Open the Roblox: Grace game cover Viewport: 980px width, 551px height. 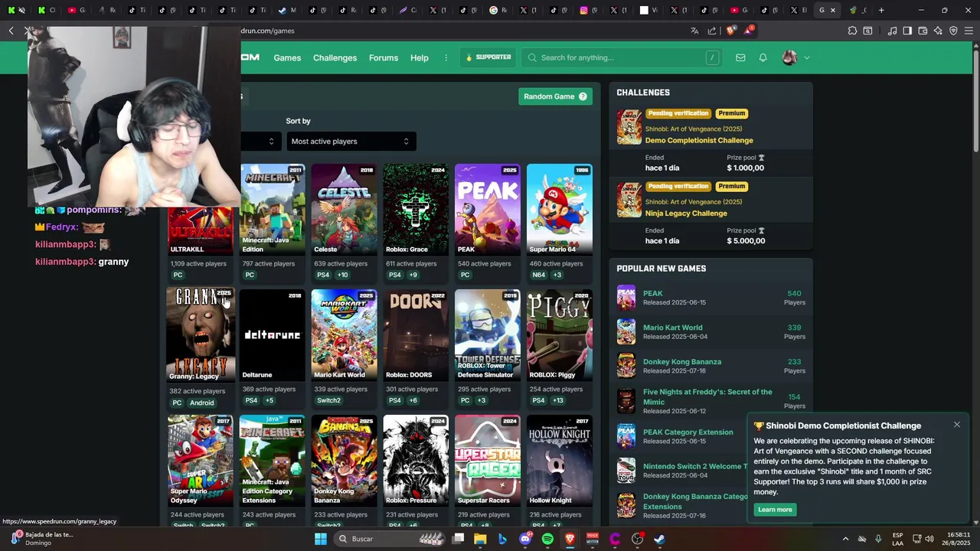416,210
